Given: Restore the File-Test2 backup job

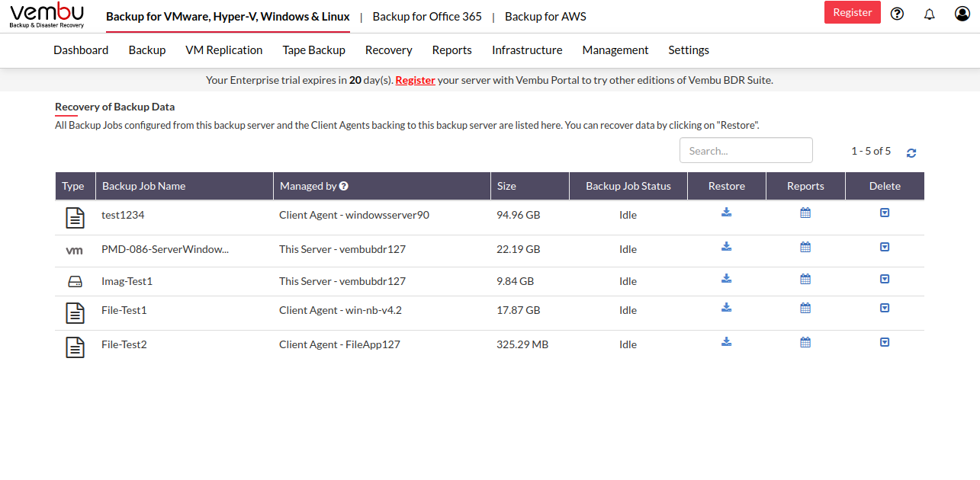Looking at the screenshot, I should pos(727,342).
